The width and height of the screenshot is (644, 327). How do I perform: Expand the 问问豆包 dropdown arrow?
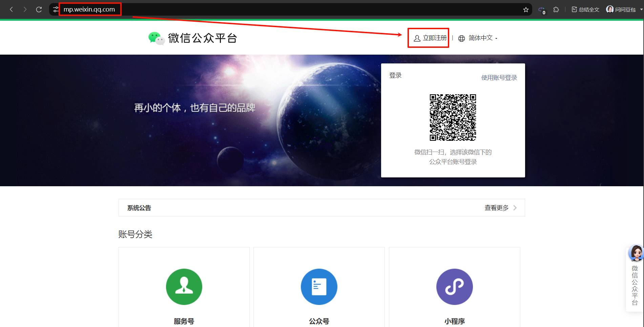pyautogui.click(x=641, y=9)
